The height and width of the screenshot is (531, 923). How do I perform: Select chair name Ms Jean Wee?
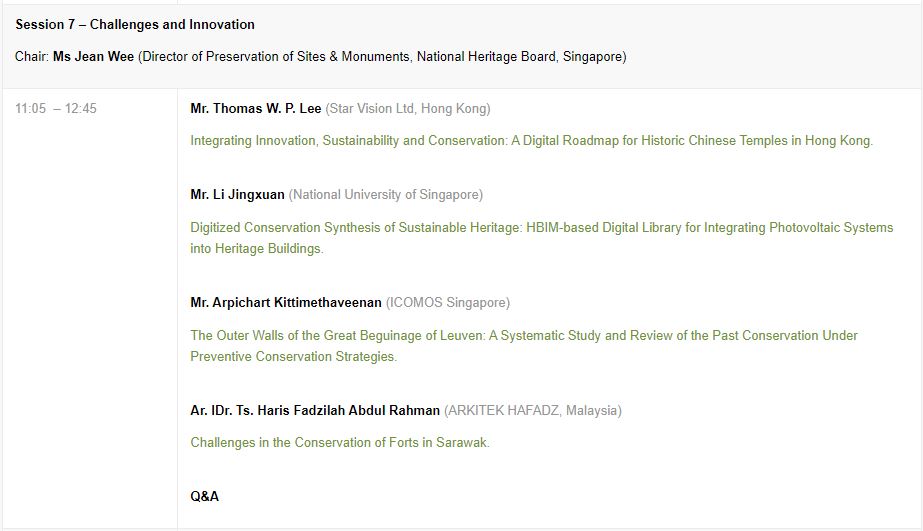(x=94, y=57)
